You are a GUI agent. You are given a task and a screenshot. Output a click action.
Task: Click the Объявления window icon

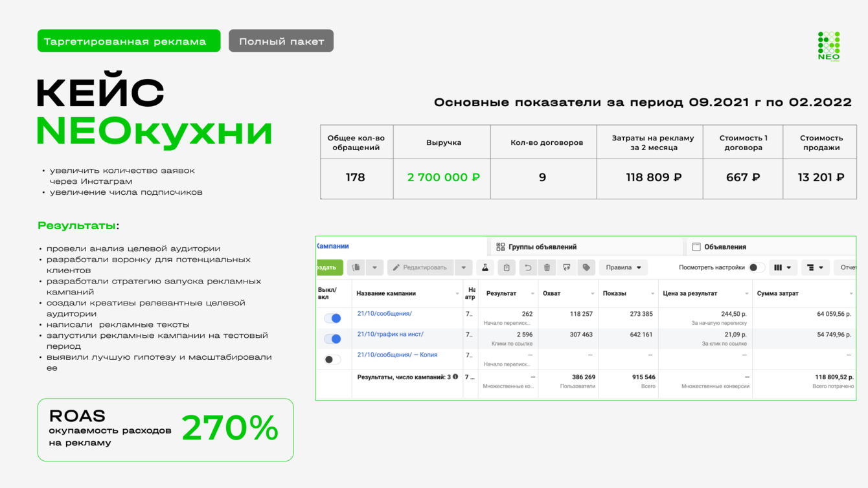pyautogui.click(x=696, y=247)
